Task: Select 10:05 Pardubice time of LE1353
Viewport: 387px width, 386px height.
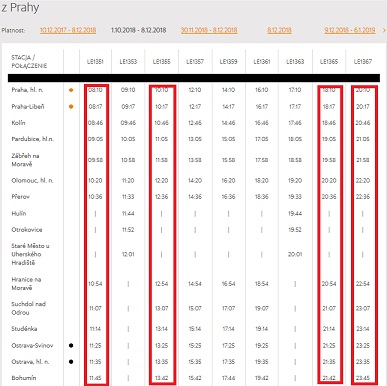Action: 128,139
